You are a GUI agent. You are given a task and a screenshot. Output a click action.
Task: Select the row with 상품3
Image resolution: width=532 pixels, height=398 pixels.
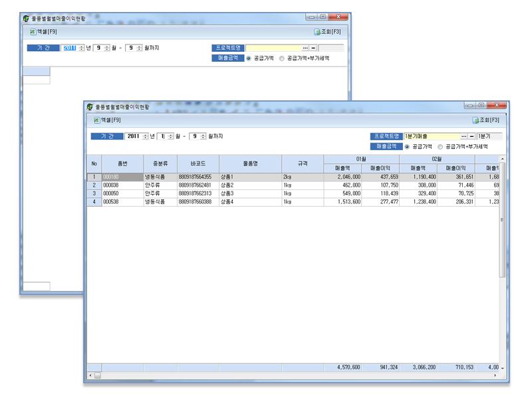(x=249, y=193)
